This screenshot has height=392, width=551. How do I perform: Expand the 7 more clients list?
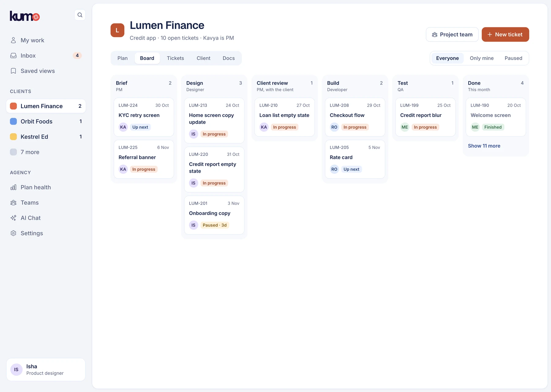click(46, 152)
